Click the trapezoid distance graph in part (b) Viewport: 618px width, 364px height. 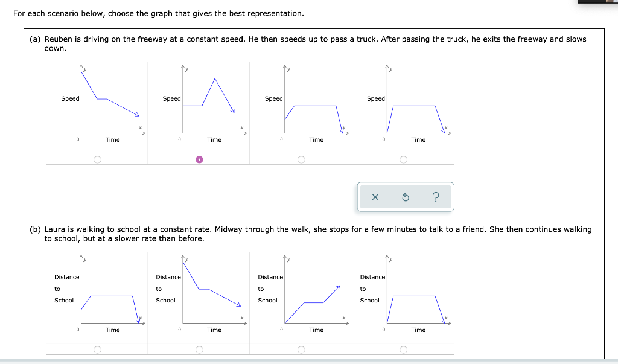(x=413, y=296)
